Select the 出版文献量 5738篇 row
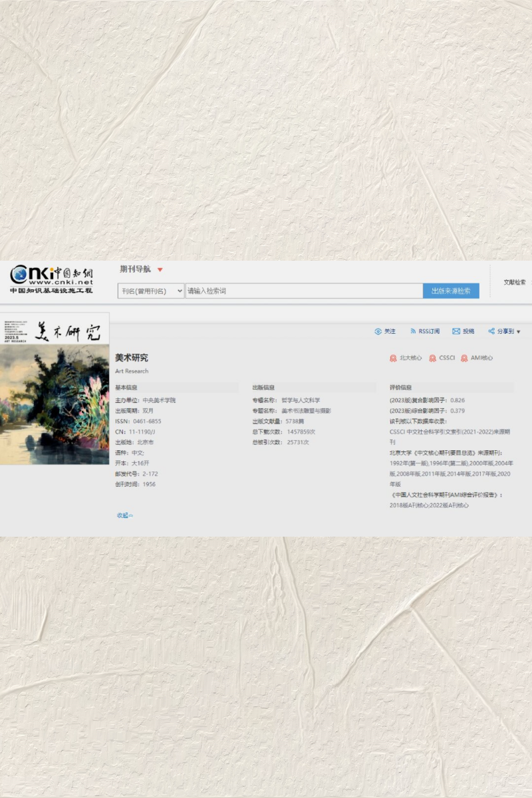The height and width of the screenshot is (798, 532). coord(278,422)
